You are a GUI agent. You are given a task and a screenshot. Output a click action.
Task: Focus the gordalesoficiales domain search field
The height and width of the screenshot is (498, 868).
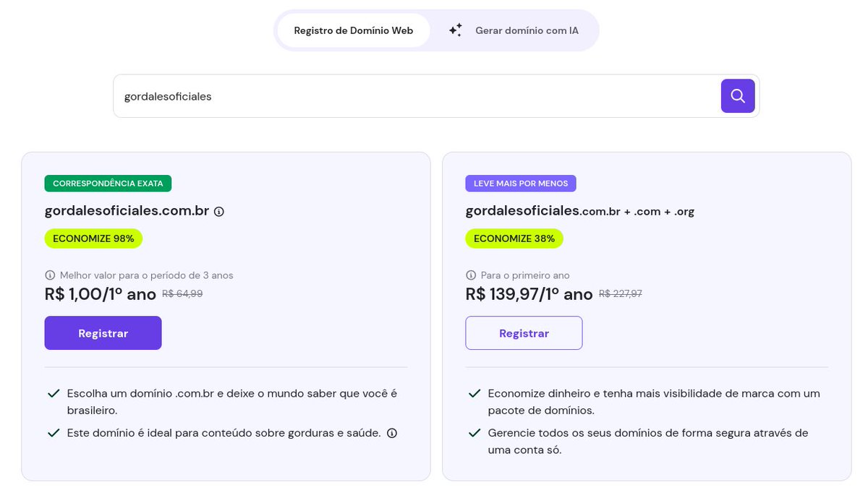(417, 96)
